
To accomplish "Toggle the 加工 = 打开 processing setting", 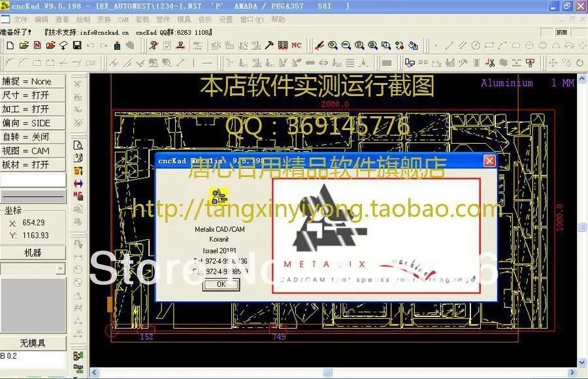I will click(x=33, y=109).
